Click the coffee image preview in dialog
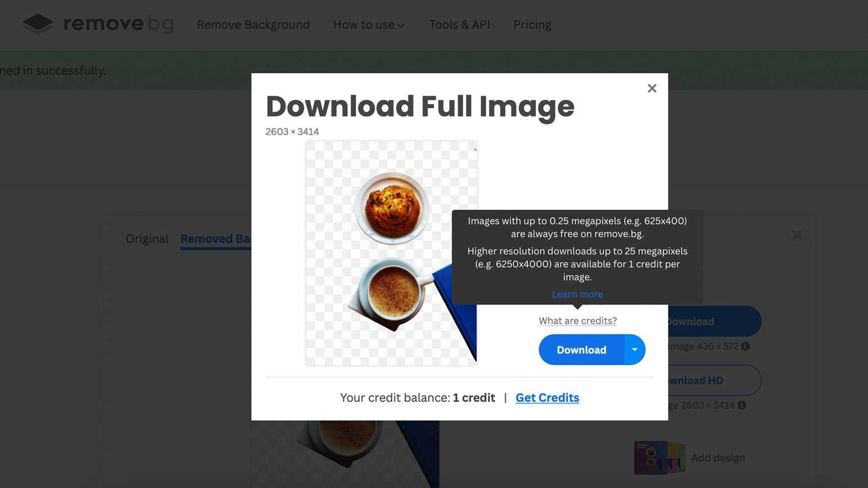Viewport: 868px width, 488px height. pos(391,253)
